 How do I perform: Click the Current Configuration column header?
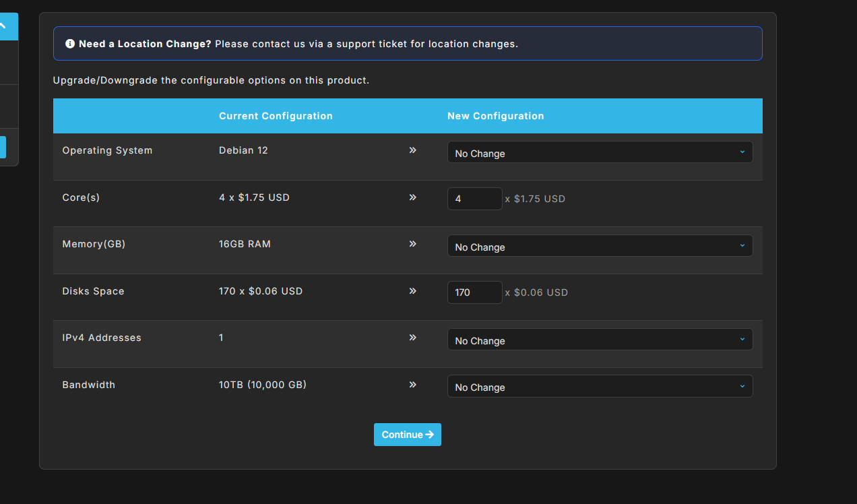pos(276,116)
